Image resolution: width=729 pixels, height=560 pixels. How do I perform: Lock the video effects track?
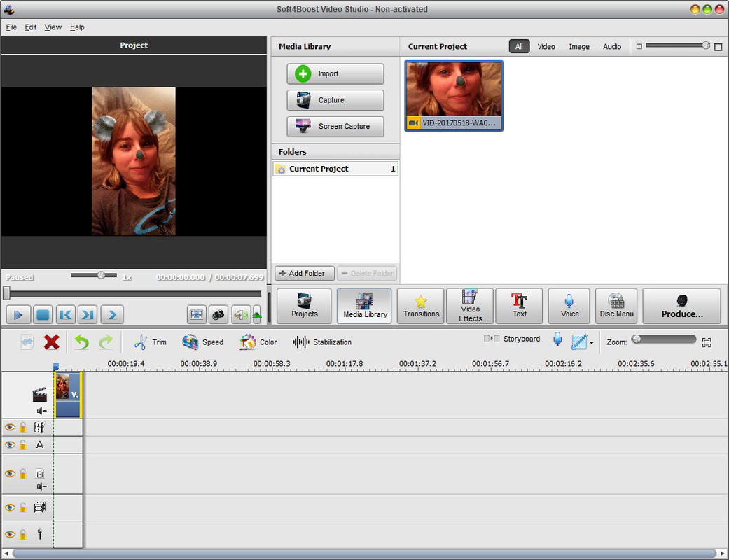[x=23, y=427]
